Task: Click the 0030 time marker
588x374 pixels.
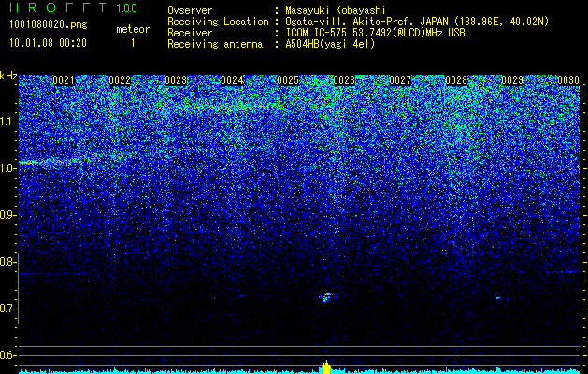Action: (568, 80)
